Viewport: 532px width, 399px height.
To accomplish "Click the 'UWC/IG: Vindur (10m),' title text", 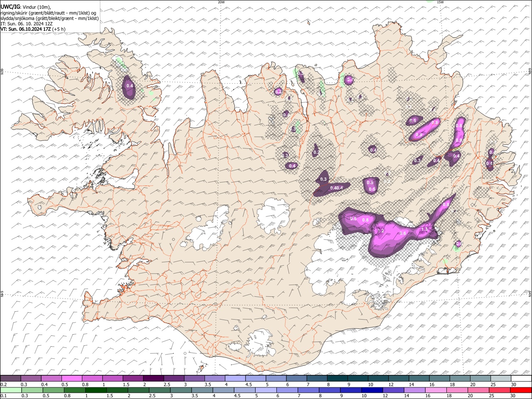I will pyautogui.click(x=26, y=7).
